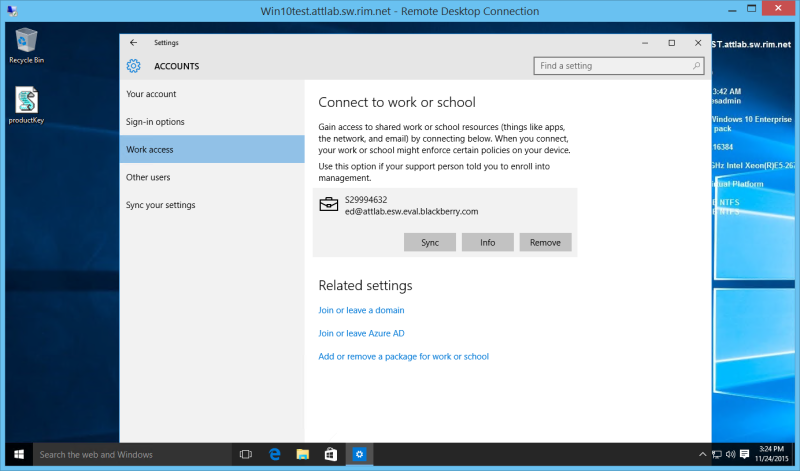This screenshot has height=471, width=800.
Task: Select the productKey desktop file icon
Action: (x=26, y=106)
